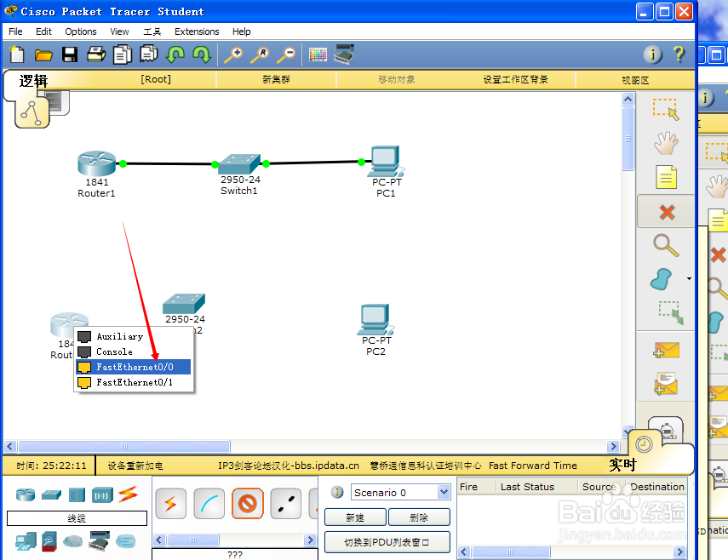Open help with the question mark icon

tap(679, 54)
